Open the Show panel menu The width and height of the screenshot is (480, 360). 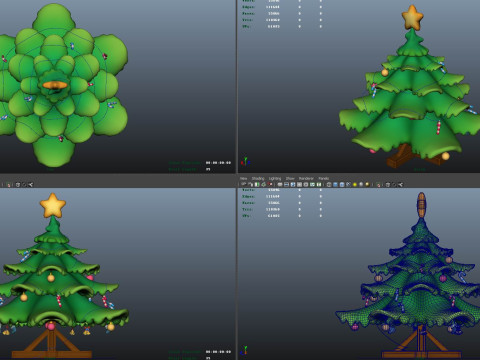point(290,178)
